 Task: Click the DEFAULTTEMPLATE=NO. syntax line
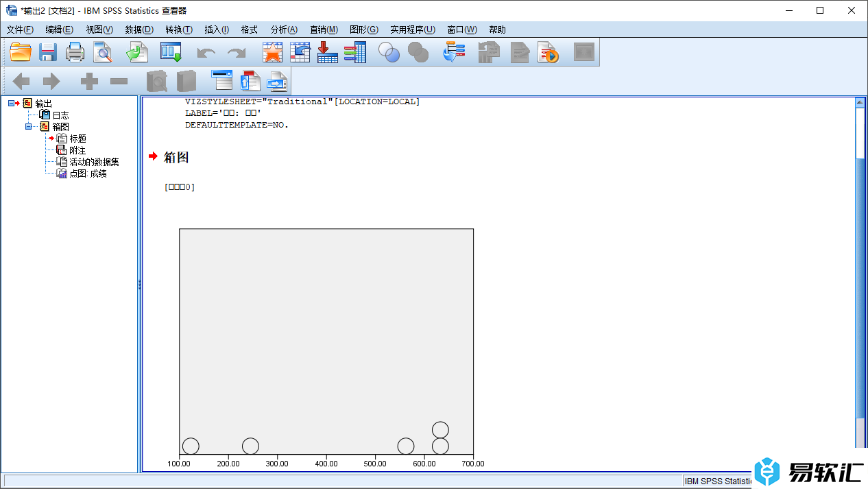(x=237, y=125)
